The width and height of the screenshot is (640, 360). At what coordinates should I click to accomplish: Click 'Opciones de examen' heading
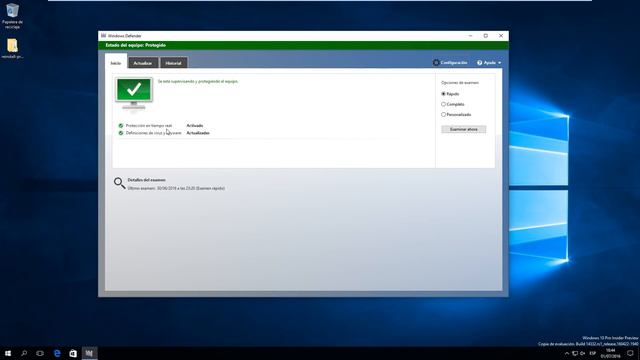coord(460,83)
